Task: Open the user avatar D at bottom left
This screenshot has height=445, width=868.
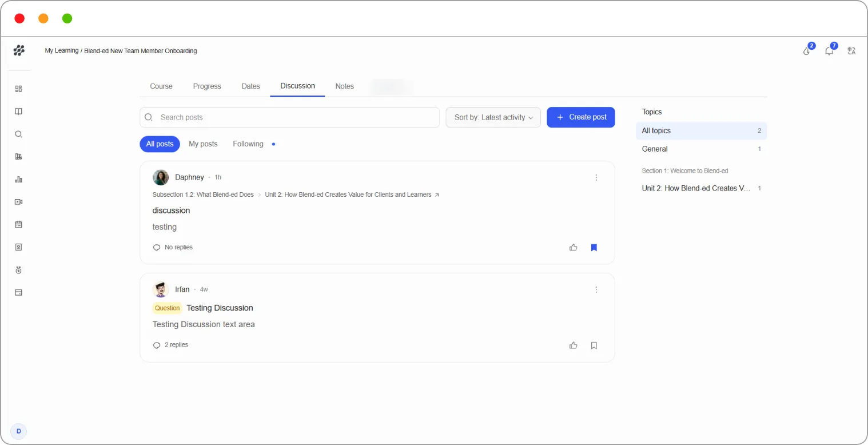Action: tap(19, 431)
